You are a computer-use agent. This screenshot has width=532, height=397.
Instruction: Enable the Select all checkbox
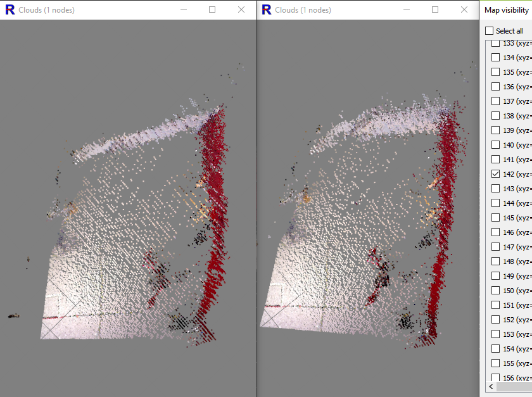(489, 31)
